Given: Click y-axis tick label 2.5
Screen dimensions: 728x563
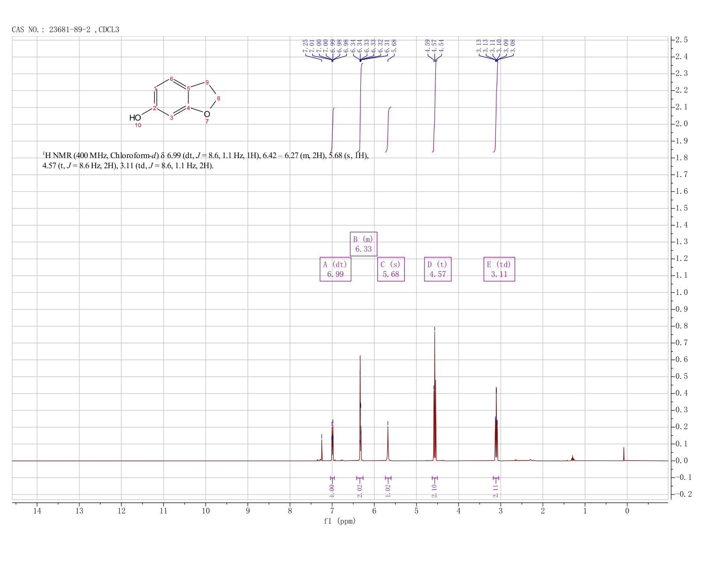Looking at the screenshot, I should coord(681,40).
